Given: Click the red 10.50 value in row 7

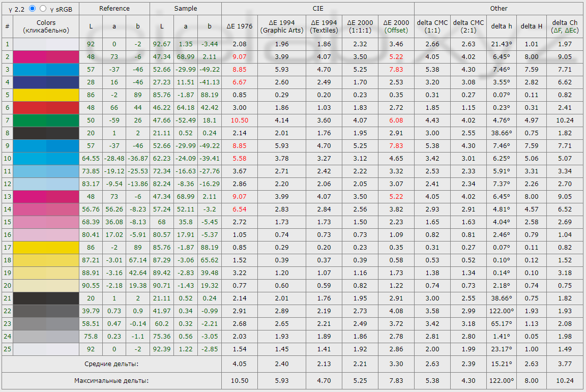Looking at the screenshot, I should tap(240, 120).
